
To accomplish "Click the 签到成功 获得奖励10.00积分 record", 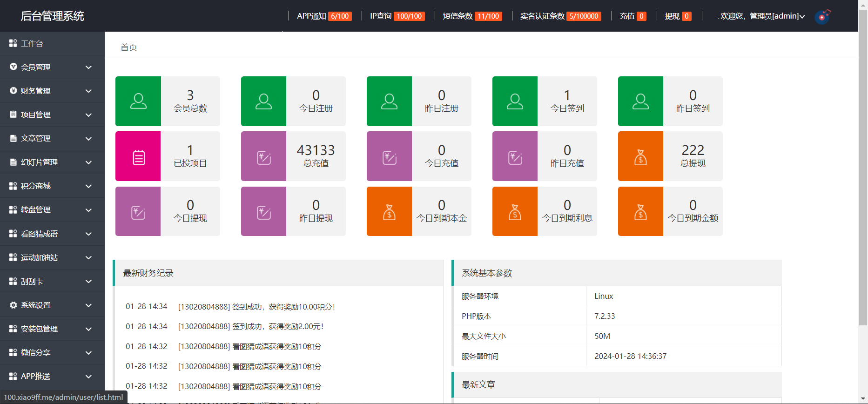I will pyautogui.click(x=256, y=307).
